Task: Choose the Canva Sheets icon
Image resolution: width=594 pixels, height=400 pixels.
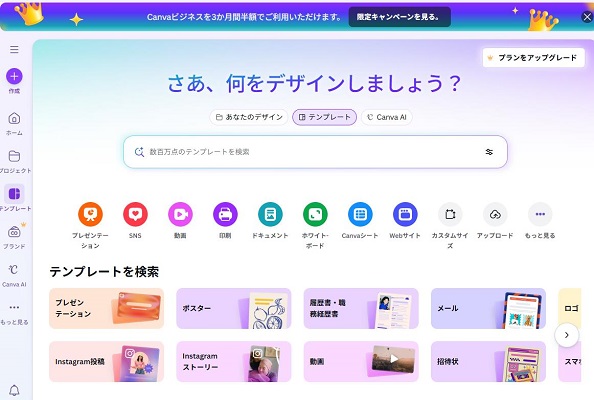Action: [x=360, y=214]
